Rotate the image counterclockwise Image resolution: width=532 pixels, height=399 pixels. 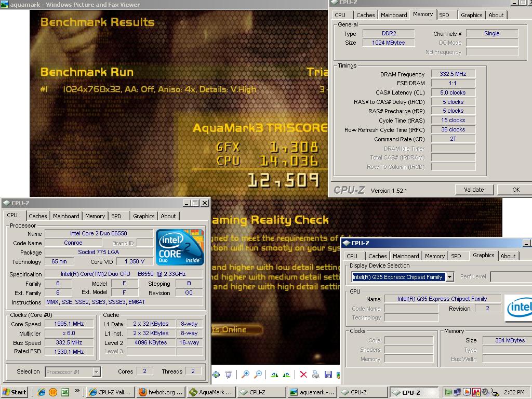287,375
